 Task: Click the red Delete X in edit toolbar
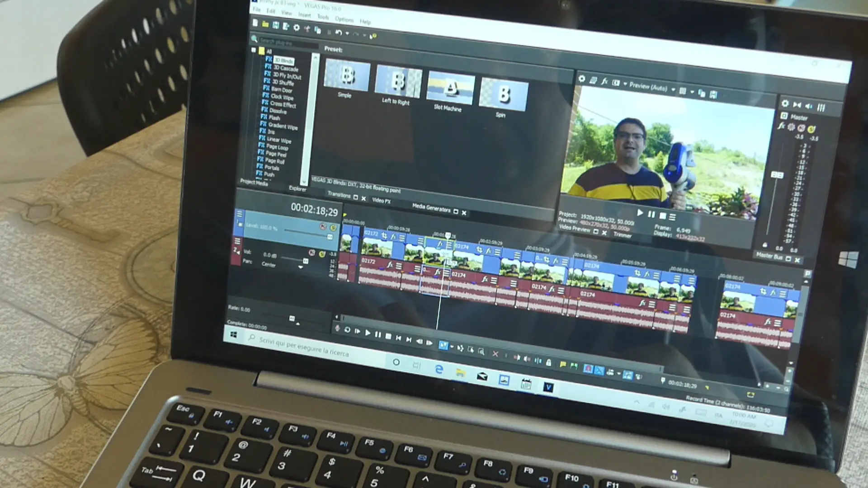(495, 354)
